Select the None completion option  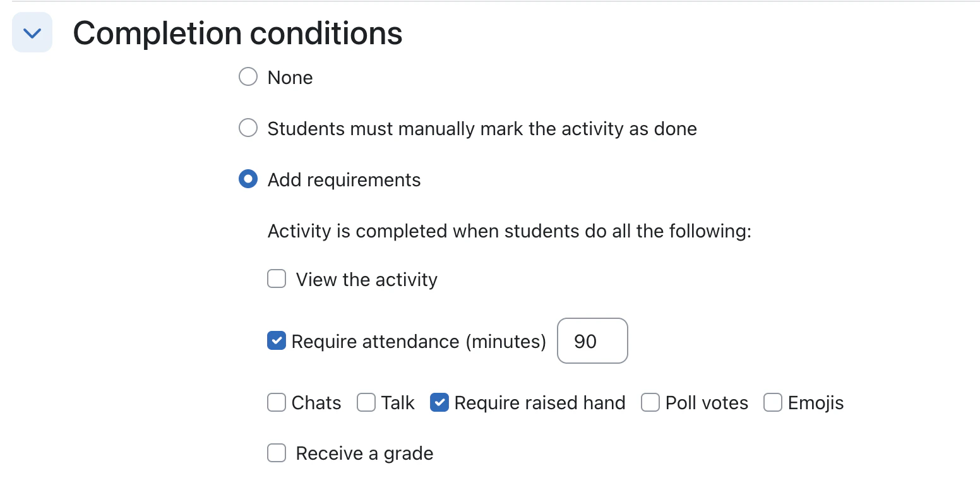(248, 76)
